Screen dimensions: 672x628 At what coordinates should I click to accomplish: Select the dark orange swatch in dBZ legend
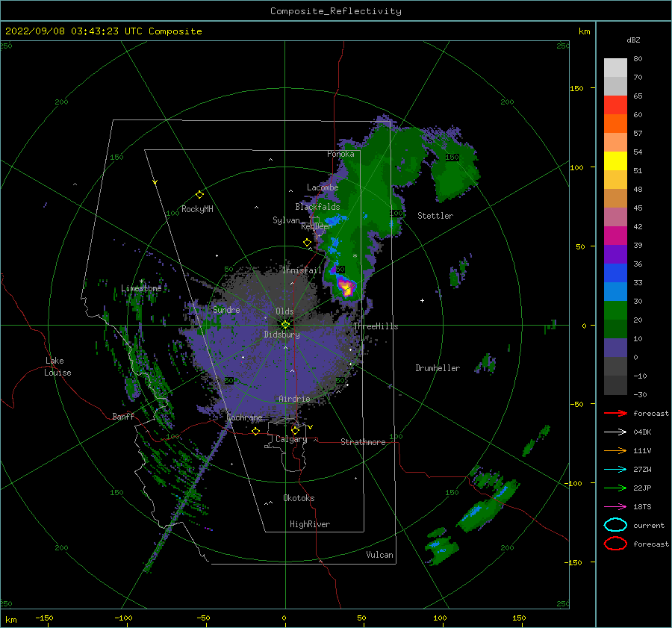615,124
